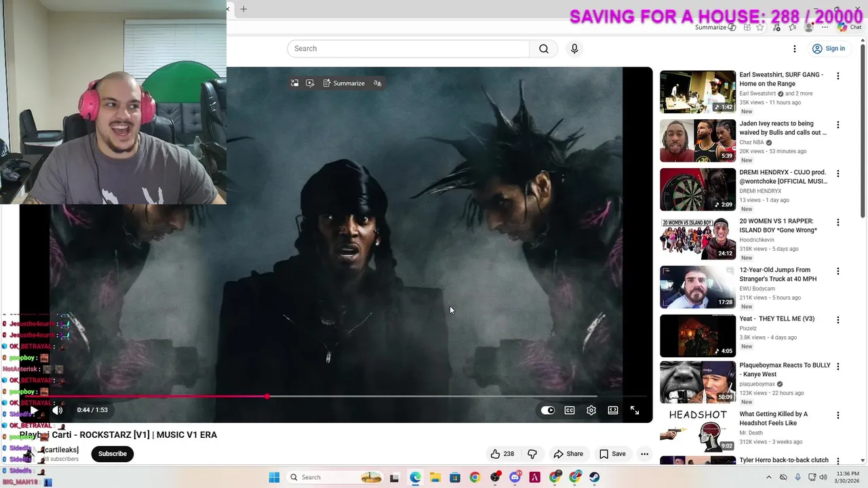Open 20 WOMEN VS 1 RAPPER video link

(x=778, y=226)
